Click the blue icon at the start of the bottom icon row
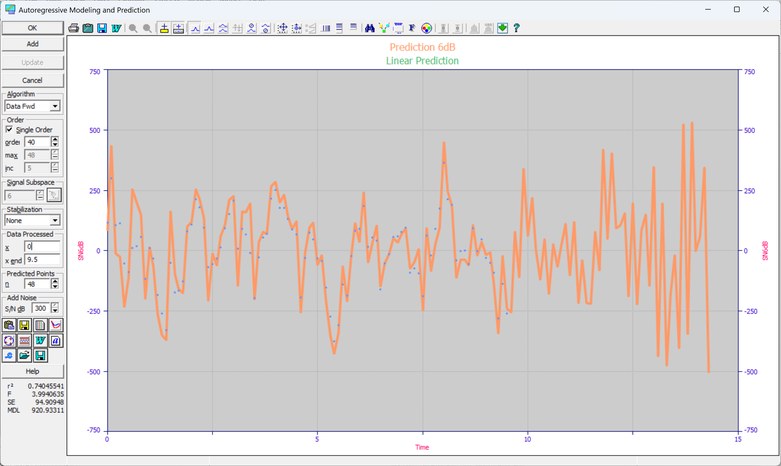781x466 pixels. [9, 355]
